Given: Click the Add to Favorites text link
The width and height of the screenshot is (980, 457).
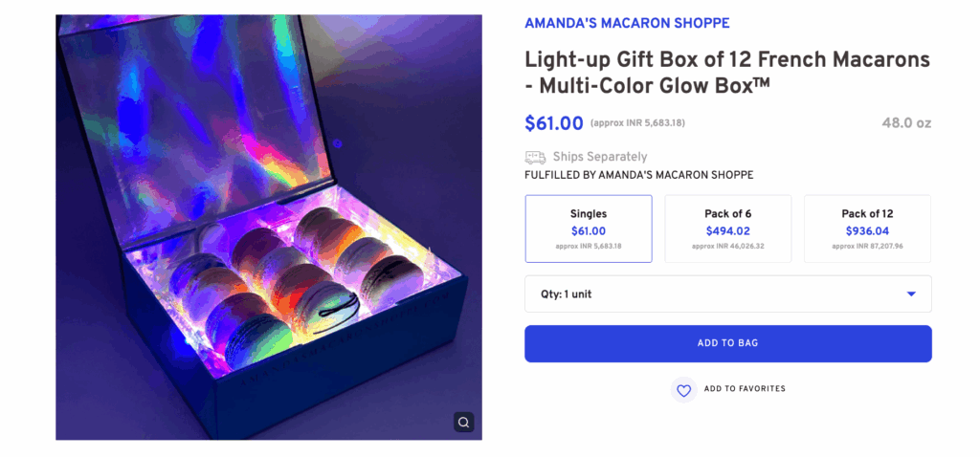Looking at the screenshot, I should pos(745,389).
